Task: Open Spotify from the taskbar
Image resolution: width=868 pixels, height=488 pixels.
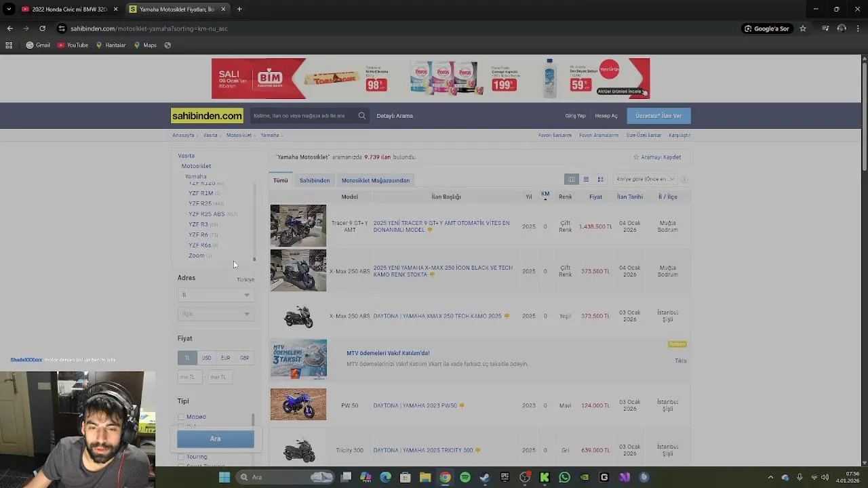Action: (465, 477)
